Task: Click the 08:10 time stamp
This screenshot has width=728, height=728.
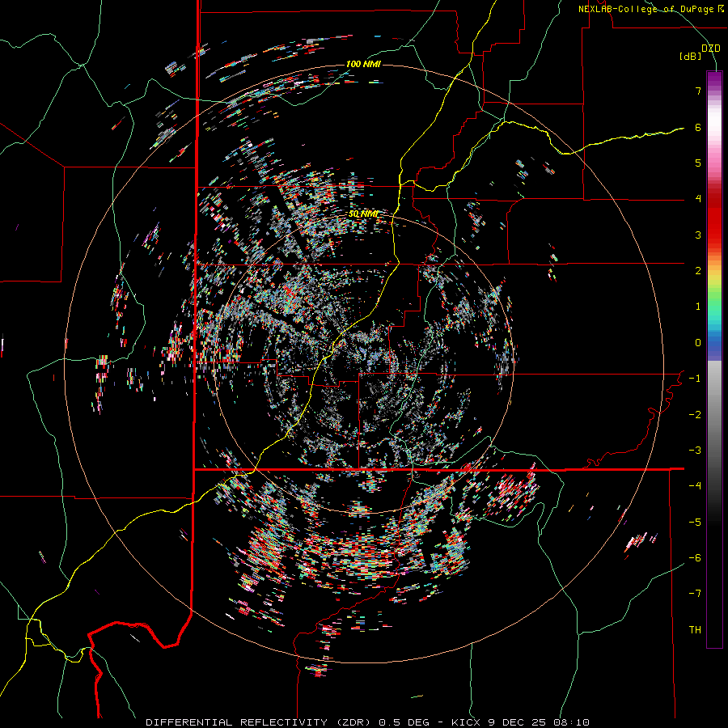Action: point(571,722)
